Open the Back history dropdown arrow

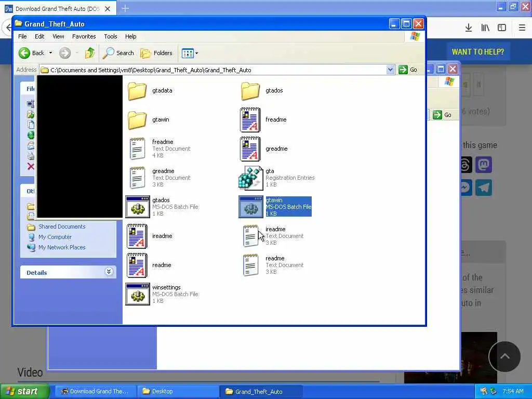pyautogui.click(x=50, y=53)
